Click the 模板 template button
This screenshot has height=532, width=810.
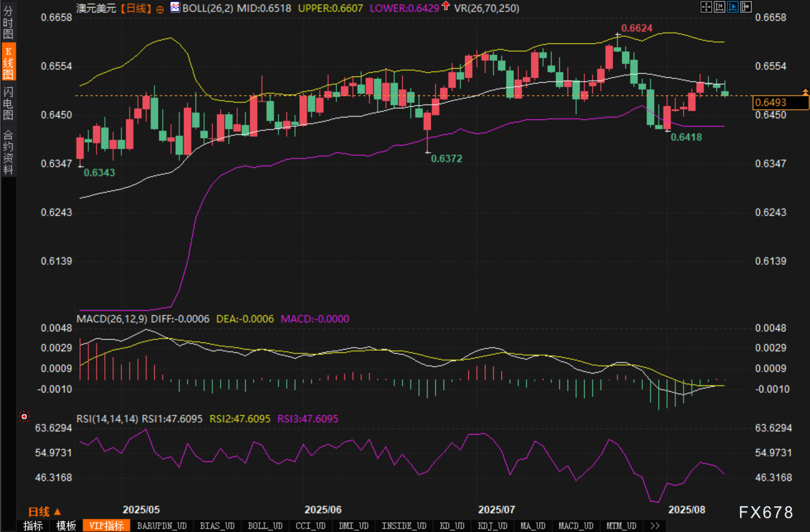click(66, 526)
